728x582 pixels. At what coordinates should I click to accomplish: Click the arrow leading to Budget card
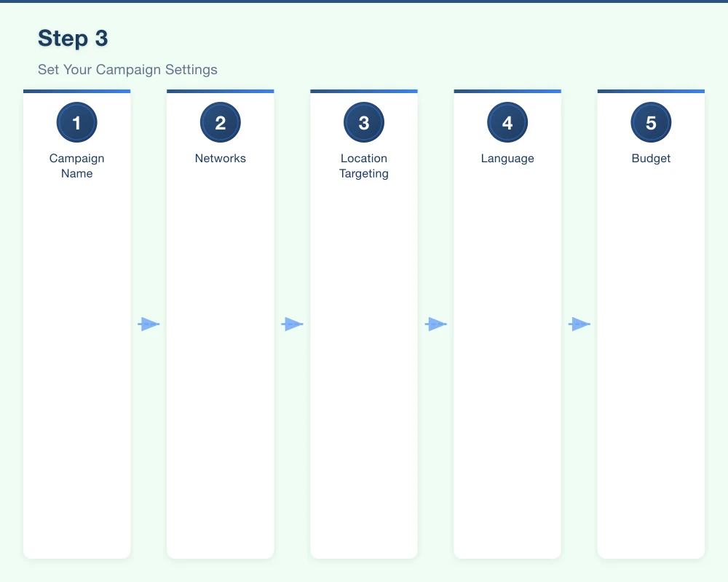pos(579,323)
